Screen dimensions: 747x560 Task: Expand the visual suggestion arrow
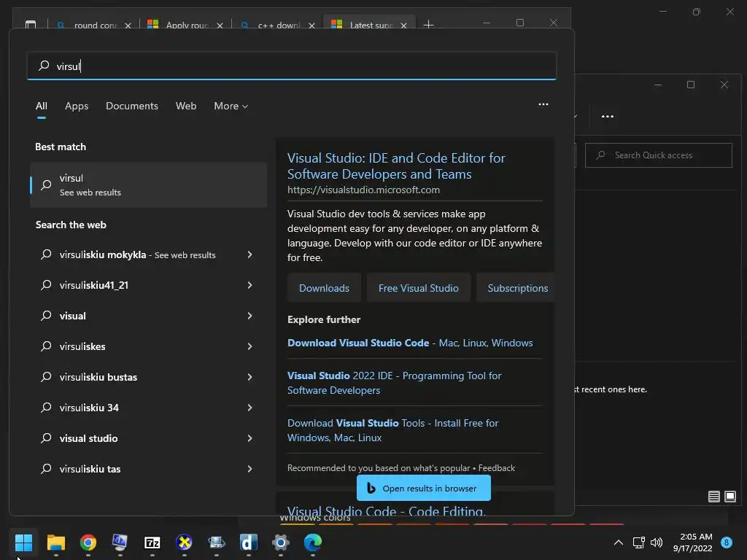(249, 316)
